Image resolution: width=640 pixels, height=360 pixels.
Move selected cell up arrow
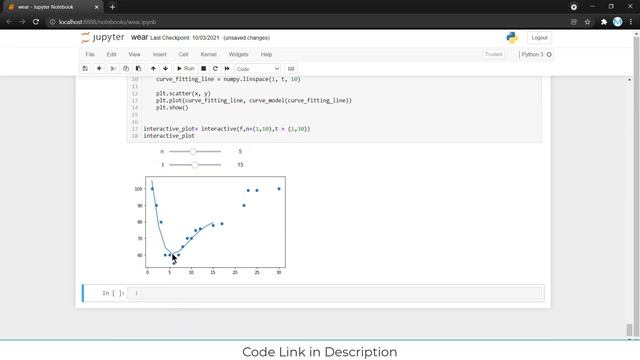[153, 69]
